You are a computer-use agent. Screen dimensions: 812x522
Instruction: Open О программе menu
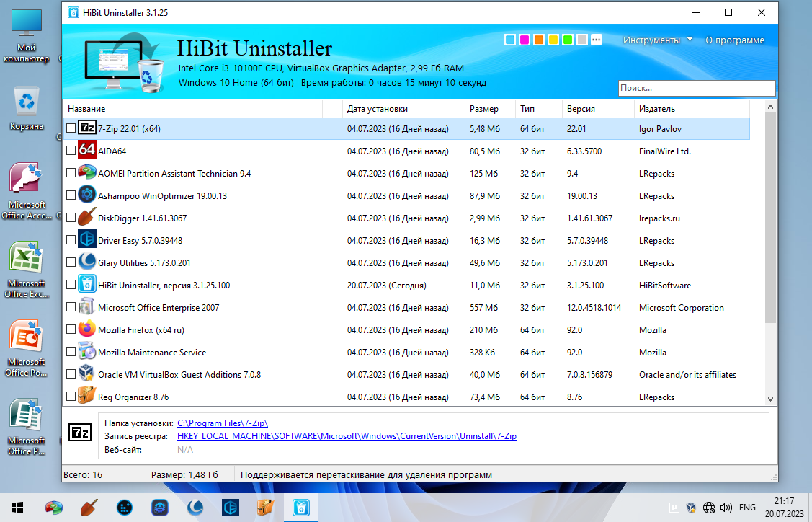coord(735,40)
